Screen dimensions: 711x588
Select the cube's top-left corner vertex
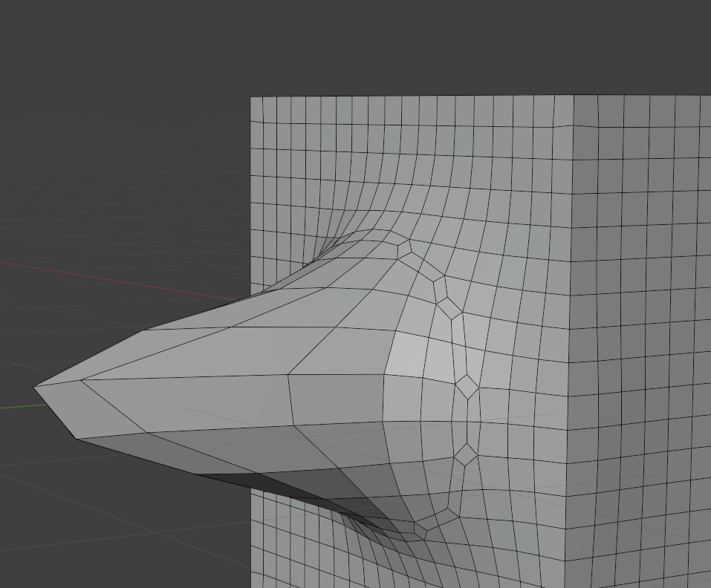251,97
